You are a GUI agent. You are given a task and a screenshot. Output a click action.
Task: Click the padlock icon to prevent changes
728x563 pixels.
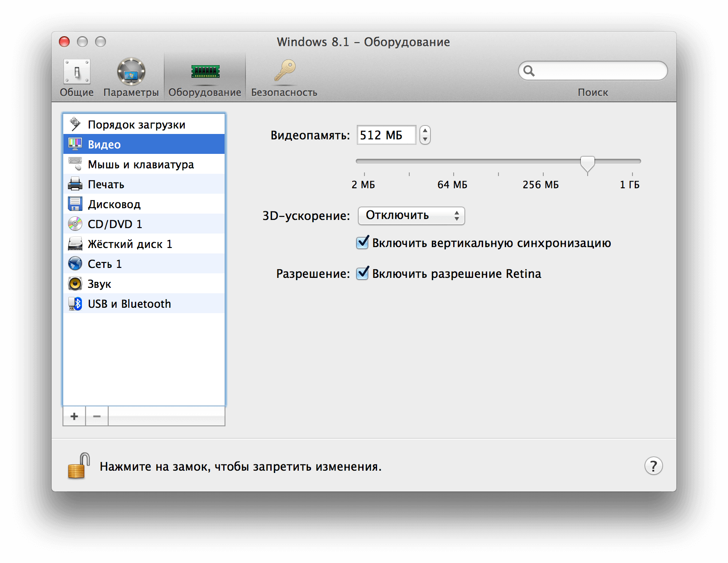(79, 466)
